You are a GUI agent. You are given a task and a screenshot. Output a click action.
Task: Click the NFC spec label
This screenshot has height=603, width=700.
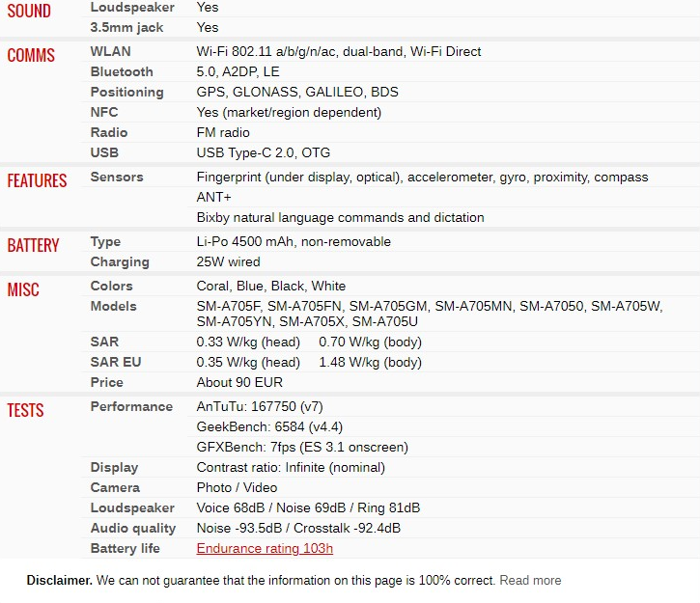pos(104,112)
